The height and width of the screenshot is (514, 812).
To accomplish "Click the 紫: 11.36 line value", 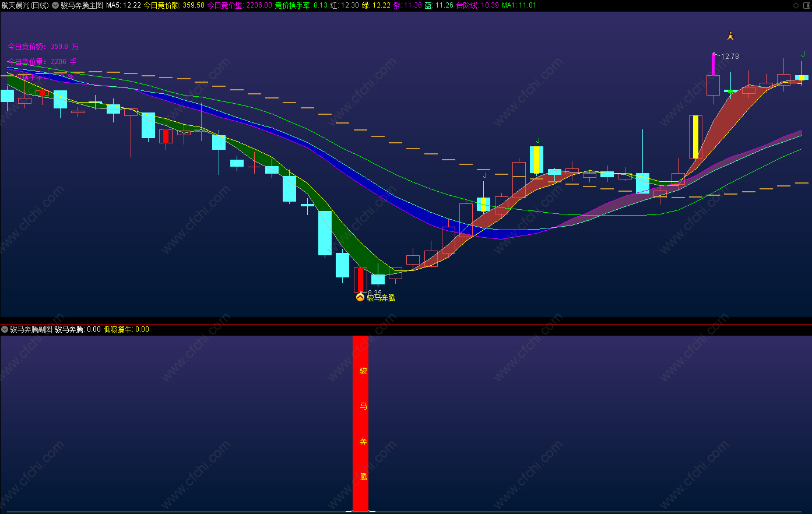I will tap(407, 5).
